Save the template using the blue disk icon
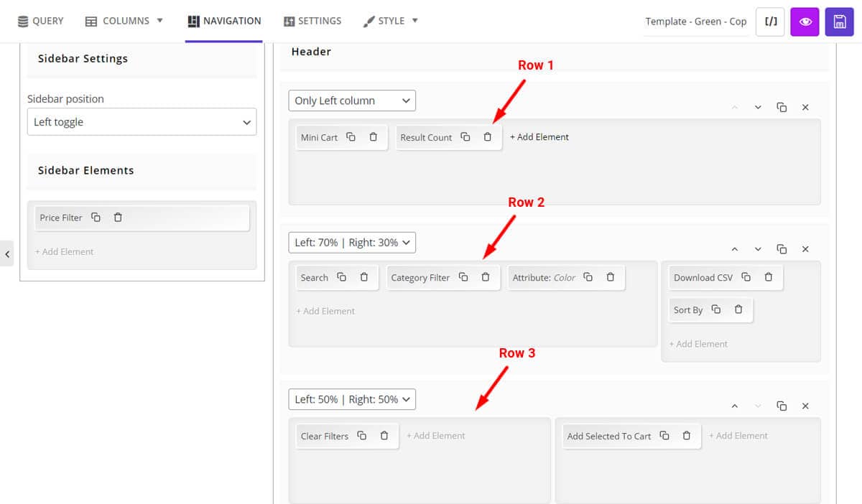 pos(839,22)
